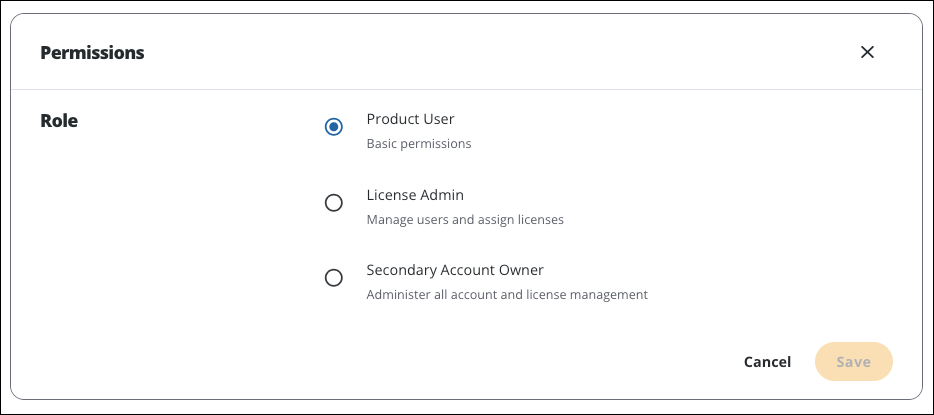This screenshot has width=934, height=415.
Task: Click the "Basic permissions" description
Action: click(x=419, y=144)
